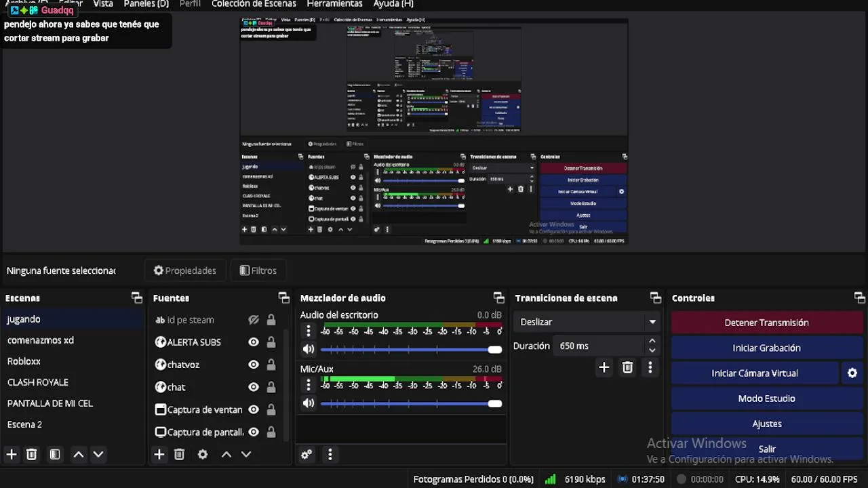Viewport: 868px width, 488px height.
Task: Enable Modo Estudio
Action: (x=766, y=399)
